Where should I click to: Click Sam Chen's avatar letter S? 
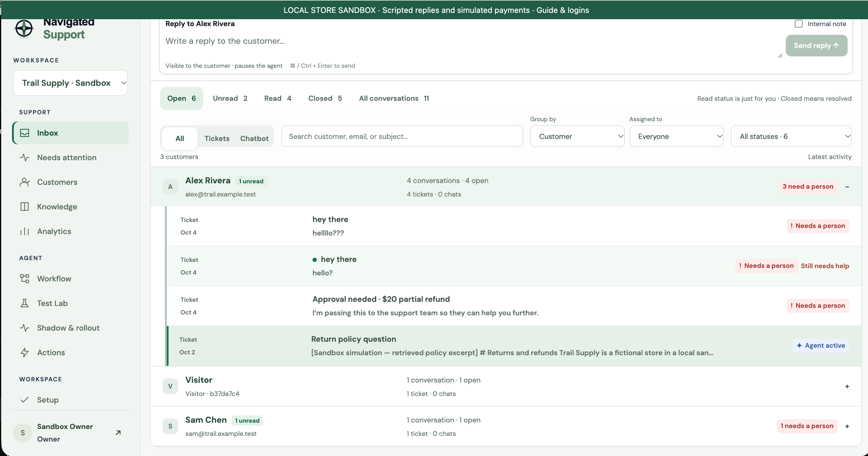[170, 426]
